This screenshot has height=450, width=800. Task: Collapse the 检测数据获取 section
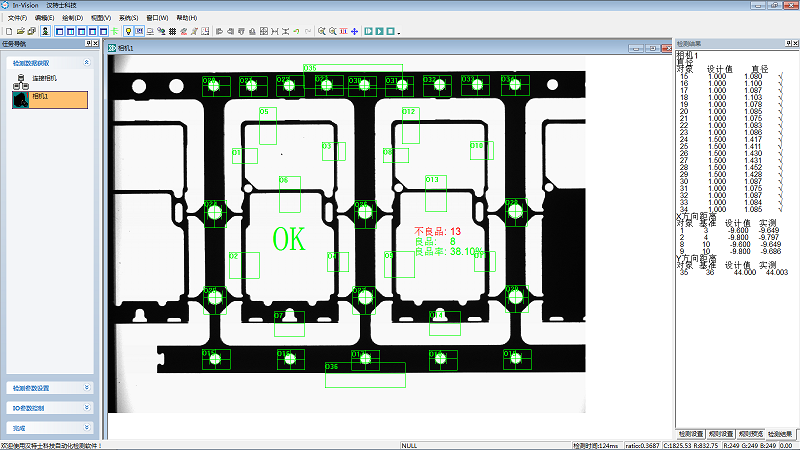[86, 62]
